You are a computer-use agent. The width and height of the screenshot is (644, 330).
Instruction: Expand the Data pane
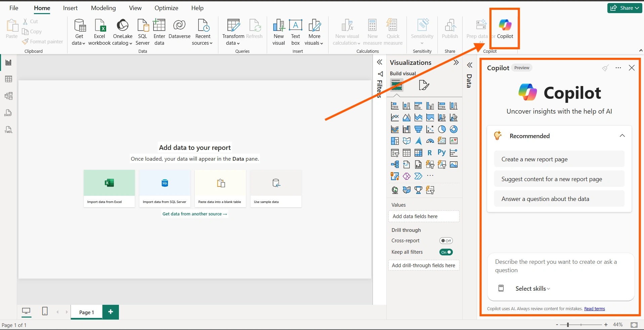point(470,65)
